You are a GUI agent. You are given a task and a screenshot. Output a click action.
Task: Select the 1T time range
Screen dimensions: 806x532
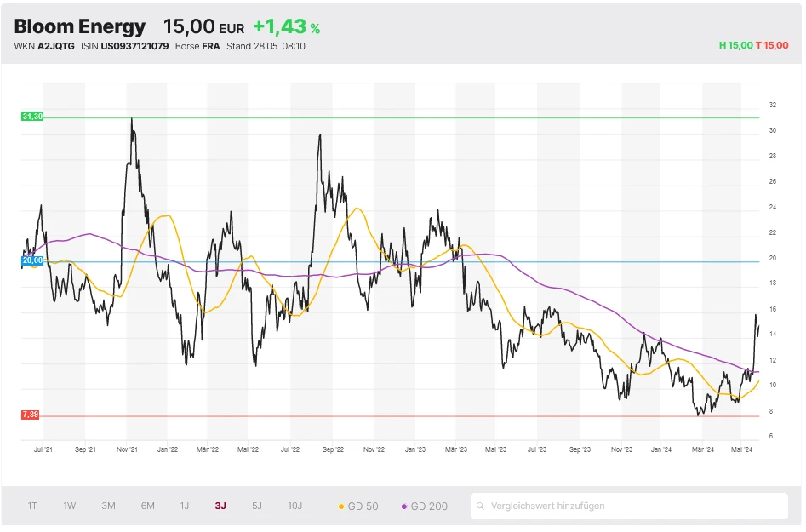pos(32,506)
